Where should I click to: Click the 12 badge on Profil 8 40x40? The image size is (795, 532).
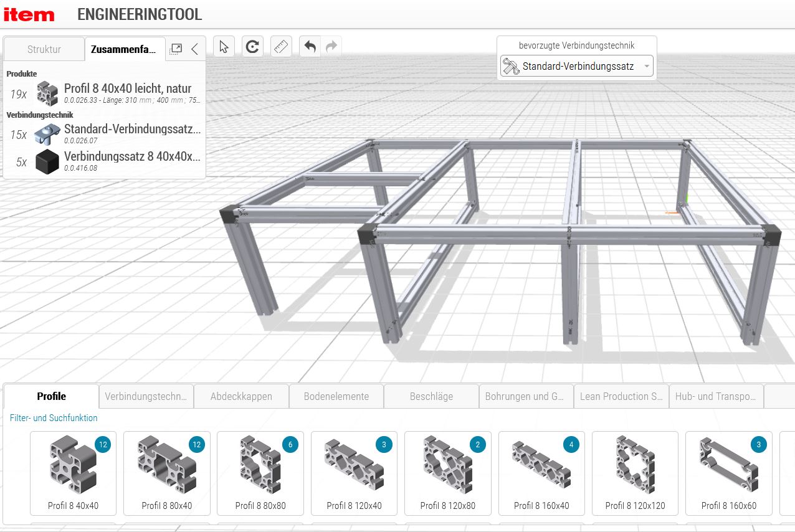[x=103, y=445]
